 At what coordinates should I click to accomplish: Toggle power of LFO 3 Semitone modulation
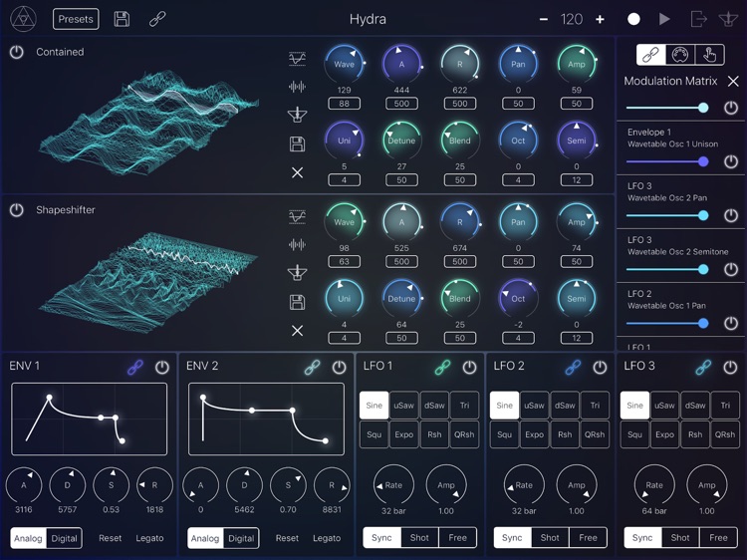click(731, 269)
